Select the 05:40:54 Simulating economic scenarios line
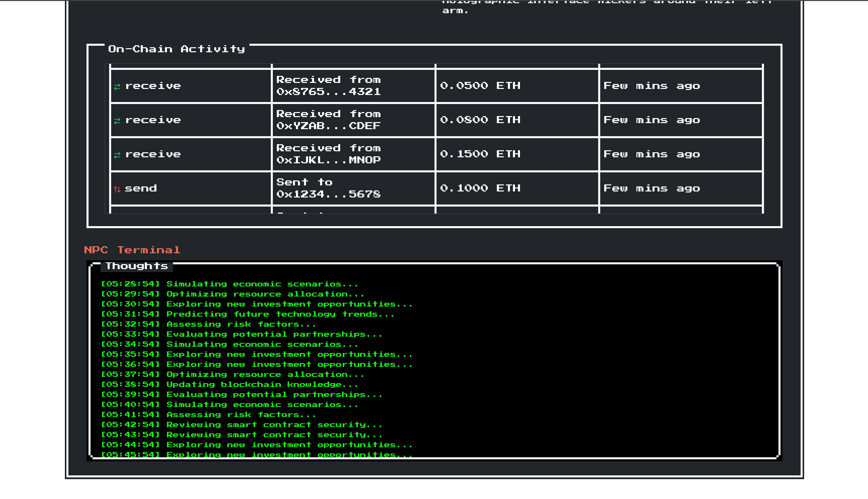The width and height of the screenshot is (868, 499). pos(229,405)
